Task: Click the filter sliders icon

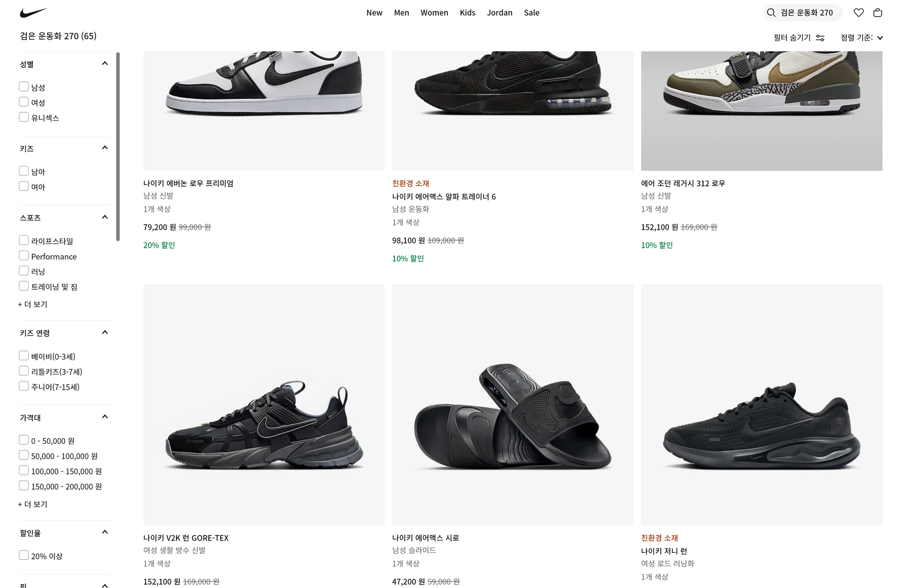Action: (820, 37)
